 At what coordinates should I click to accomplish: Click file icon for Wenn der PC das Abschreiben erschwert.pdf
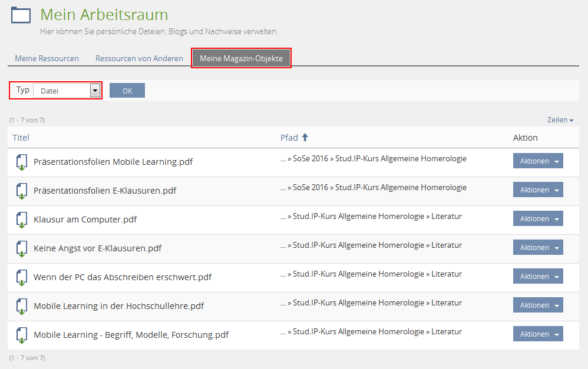(21, 277)
